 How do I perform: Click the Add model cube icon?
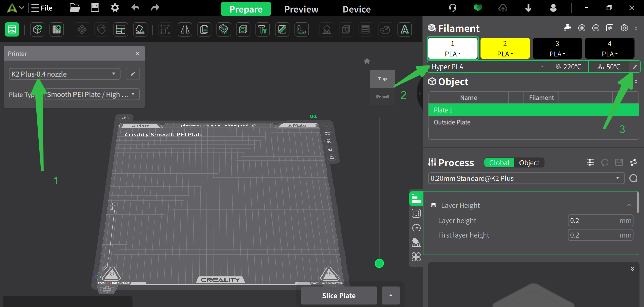37,30
